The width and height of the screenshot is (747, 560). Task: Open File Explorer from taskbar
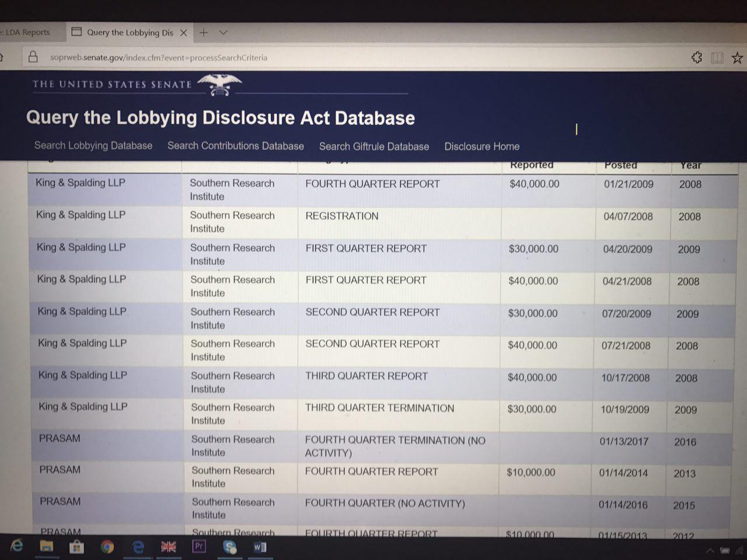click(46, 547)
